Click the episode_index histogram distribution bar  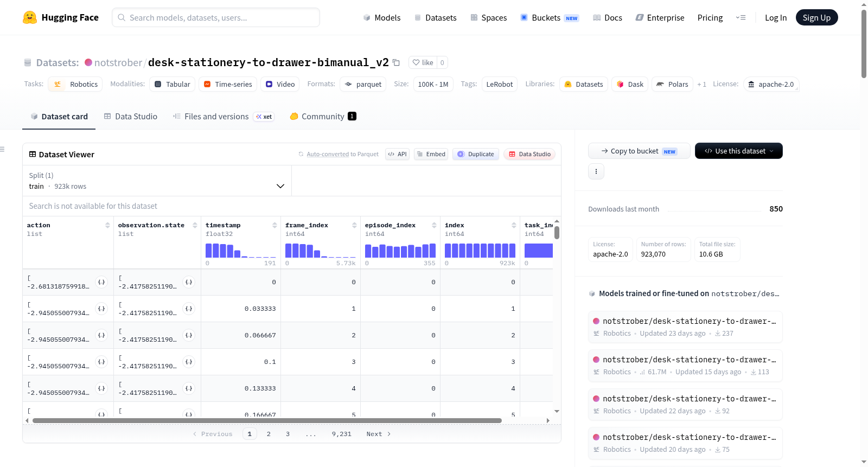point(400,251)
